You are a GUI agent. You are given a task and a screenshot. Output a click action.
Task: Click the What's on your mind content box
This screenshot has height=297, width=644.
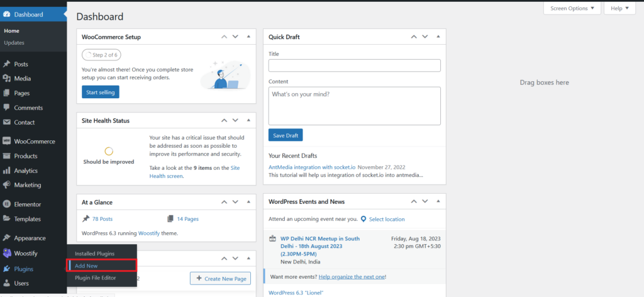pyautogui.click(x=355, y=106)
